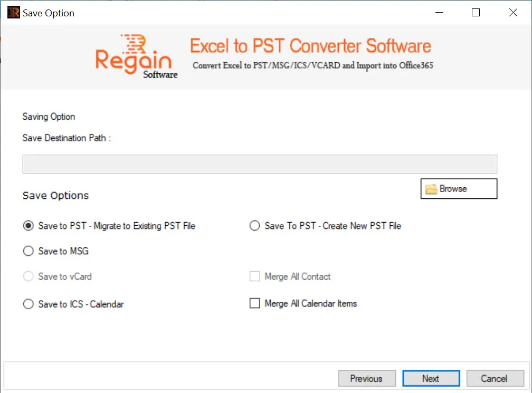532x393 pixels.
Task: Open Browse to choose destination folder
Action: (459, 188)
